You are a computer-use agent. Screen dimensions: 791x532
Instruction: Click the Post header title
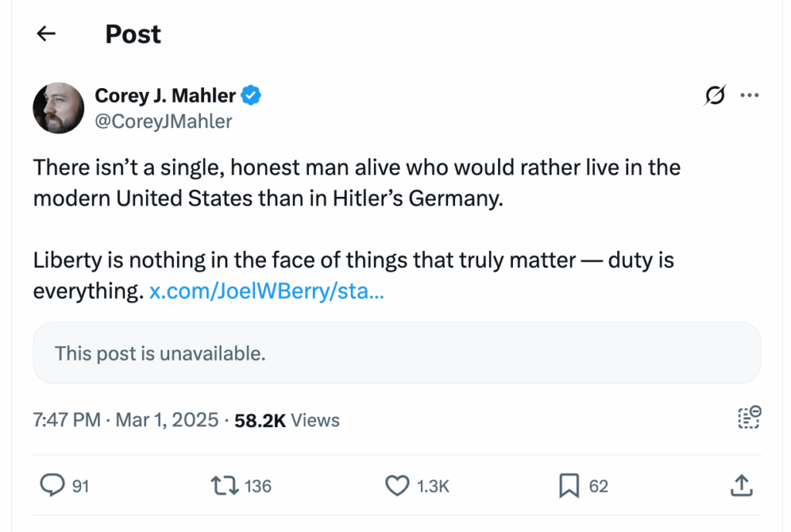click(132, 33)
